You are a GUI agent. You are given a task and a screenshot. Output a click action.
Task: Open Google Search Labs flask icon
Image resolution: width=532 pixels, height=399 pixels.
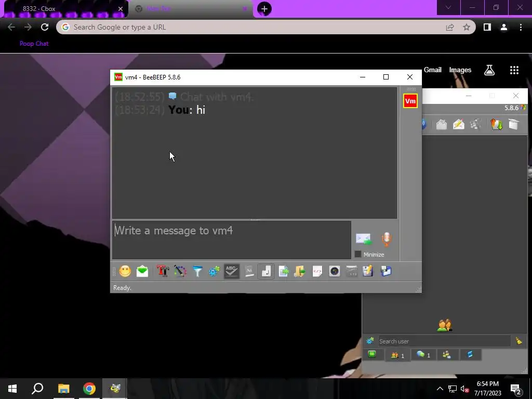pyautogui.click(x=489, y=70)
